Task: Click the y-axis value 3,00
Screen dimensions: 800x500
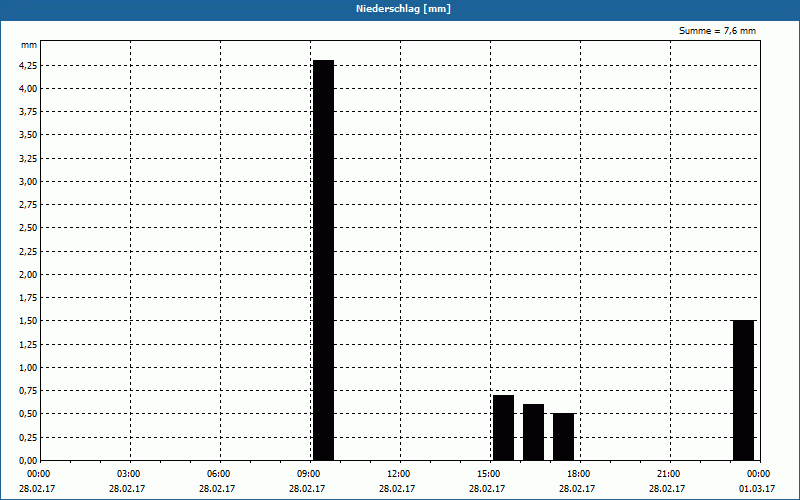Action: tap(28, 182)
